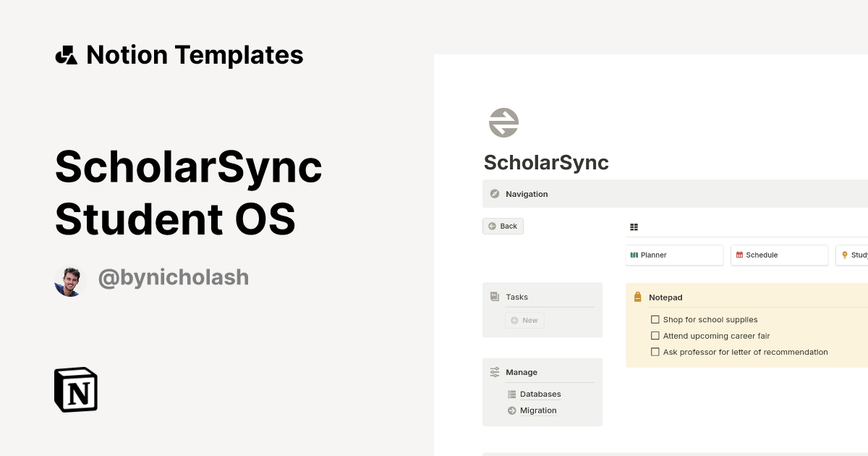868x456 pixels.
Task: Click the grid view icon above Planner
Action: coord(634,227)
